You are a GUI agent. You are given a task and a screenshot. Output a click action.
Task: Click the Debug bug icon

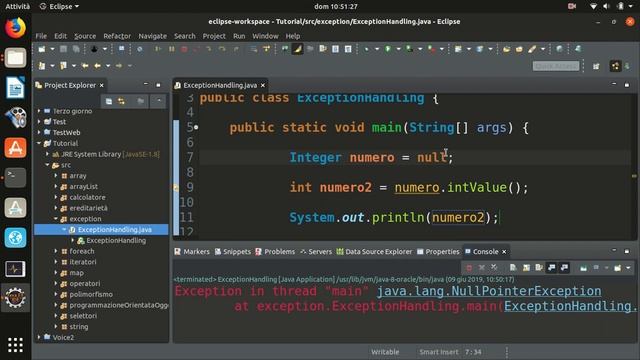367,49
